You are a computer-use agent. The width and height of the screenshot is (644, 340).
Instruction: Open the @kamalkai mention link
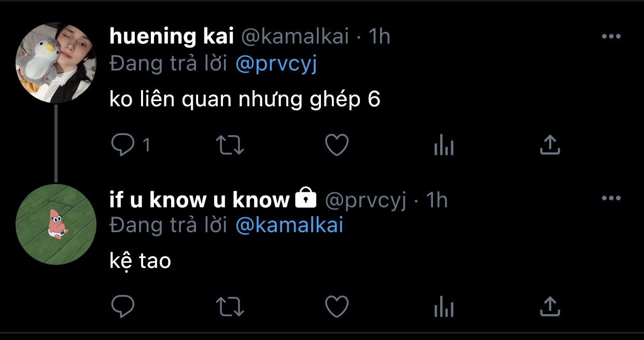click(289, 225)
